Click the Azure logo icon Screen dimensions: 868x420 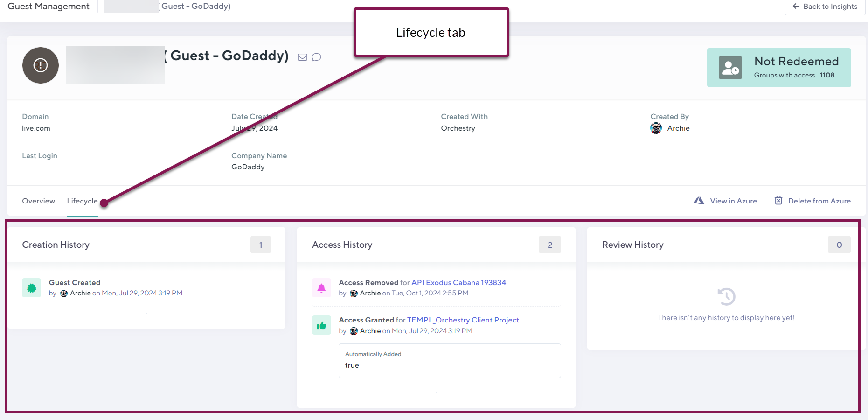pyautogui.click(x=699, y=201)
